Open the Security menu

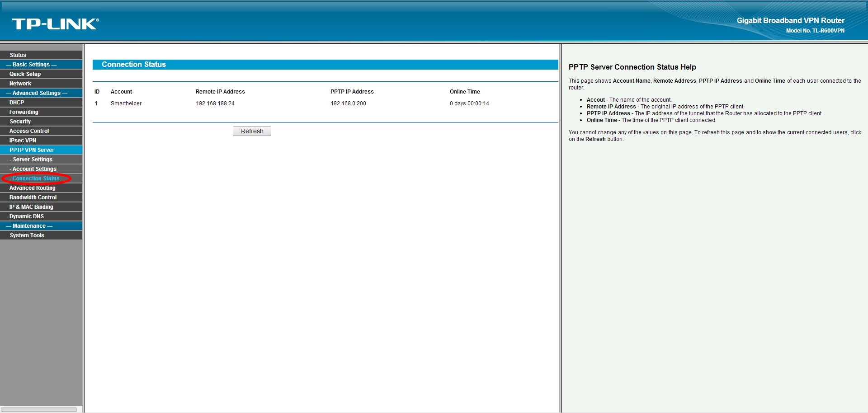click(x=41, y=122)
